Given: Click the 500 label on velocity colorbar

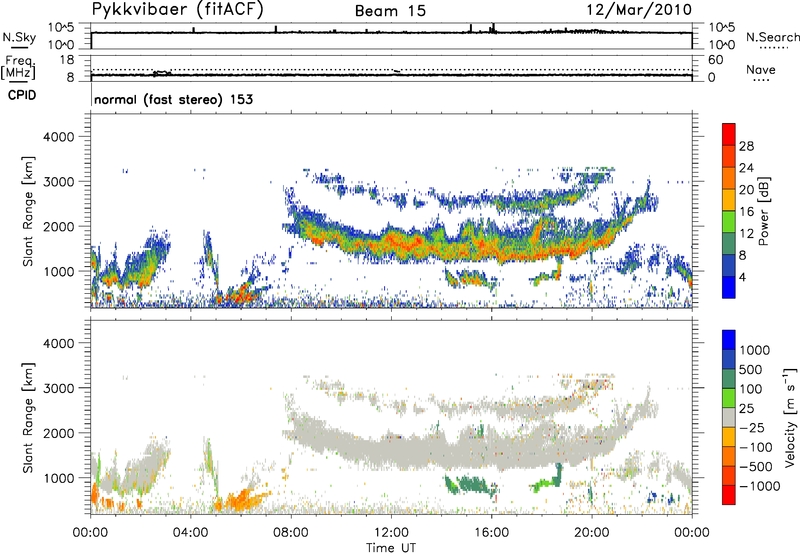Looking at the screenshot, I should (x=753, y=370).
